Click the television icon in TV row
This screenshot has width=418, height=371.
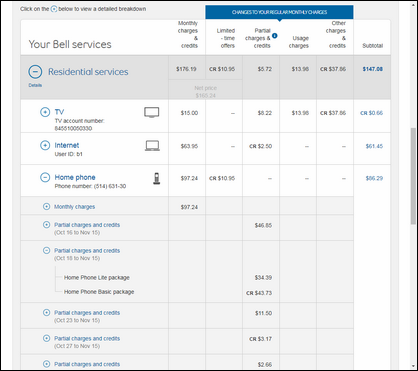(152, 112)
